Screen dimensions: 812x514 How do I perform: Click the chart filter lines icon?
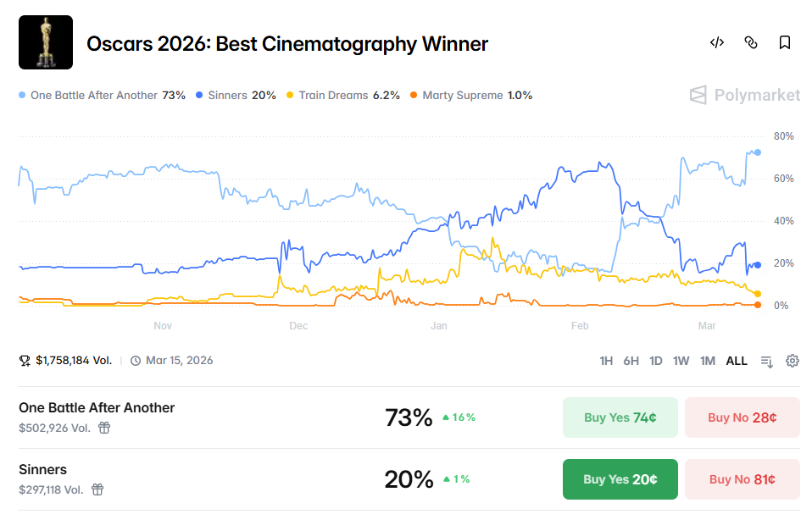click(767, 361)
